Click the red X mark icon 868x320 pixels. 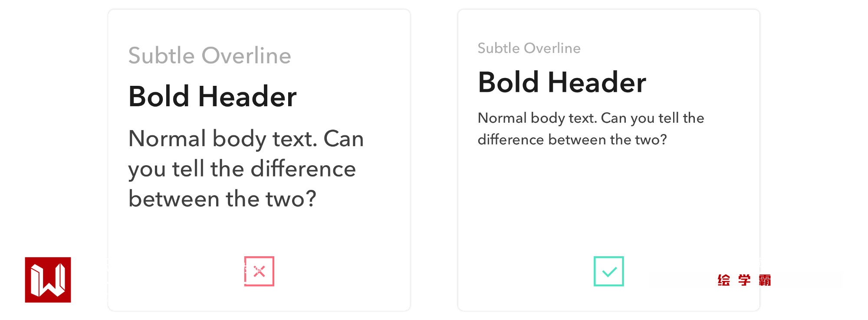(x=259, y=271)
